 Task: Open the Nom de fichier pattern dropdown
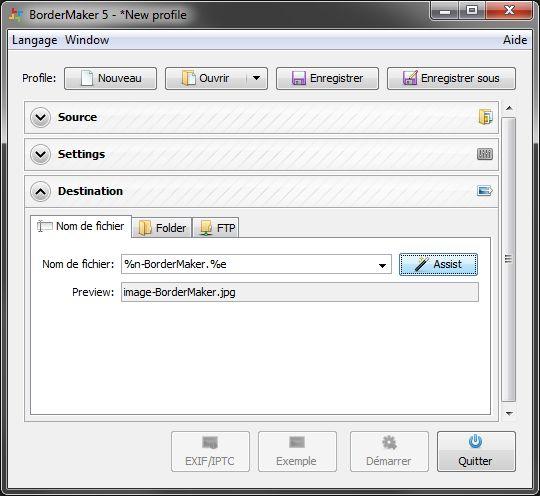[382, 265]
